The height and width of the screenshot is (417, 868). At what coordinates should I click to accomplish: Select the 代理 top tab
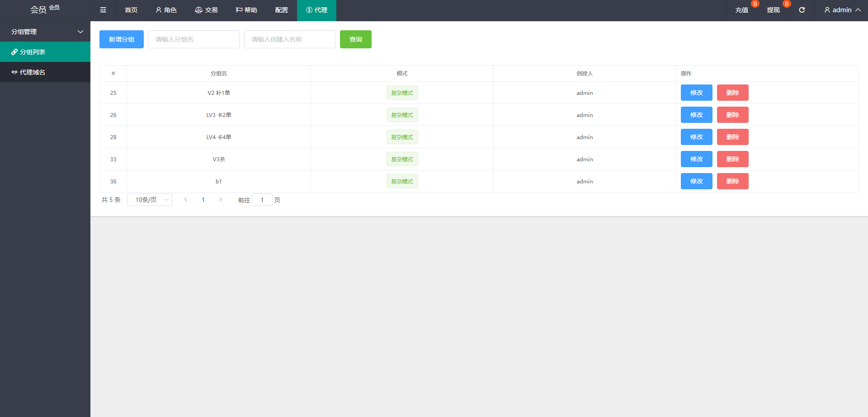coord(316,10)
